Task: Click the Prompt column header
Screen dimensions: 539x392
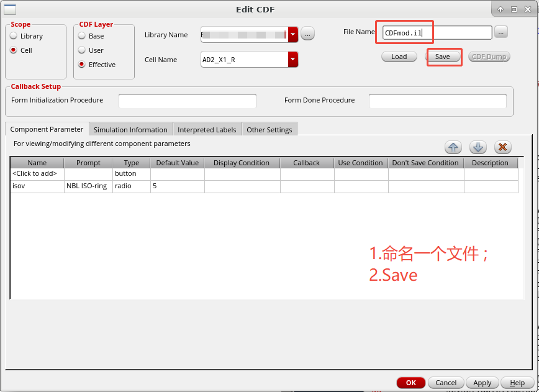Action: pyautogui.click(x=88, y=163)
